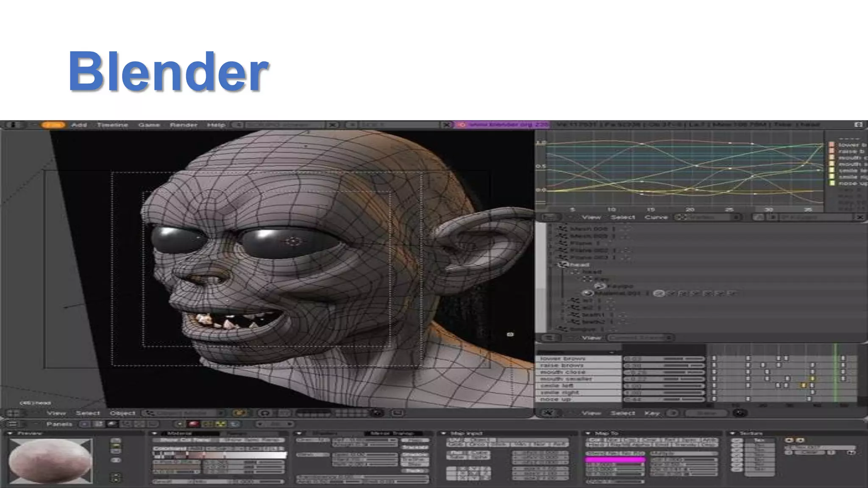868x488 pixels.
Task: Click the magenta texture color swatch
Action: coord(615,459)
